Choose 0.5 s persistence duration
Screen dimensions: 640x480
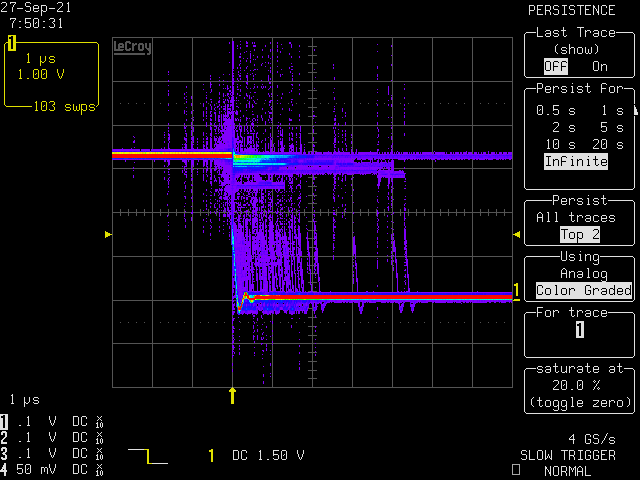click(548, 110)
